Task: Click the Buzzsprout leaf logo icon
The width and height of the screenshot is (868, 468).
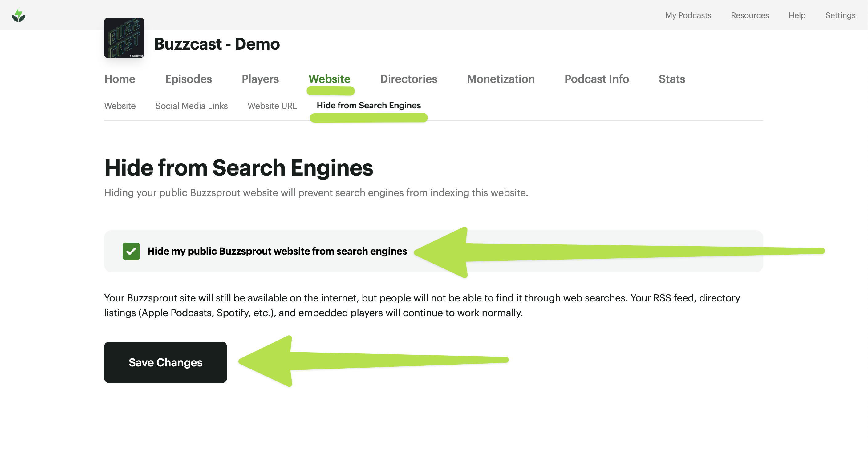Action: tap(18, 15)
